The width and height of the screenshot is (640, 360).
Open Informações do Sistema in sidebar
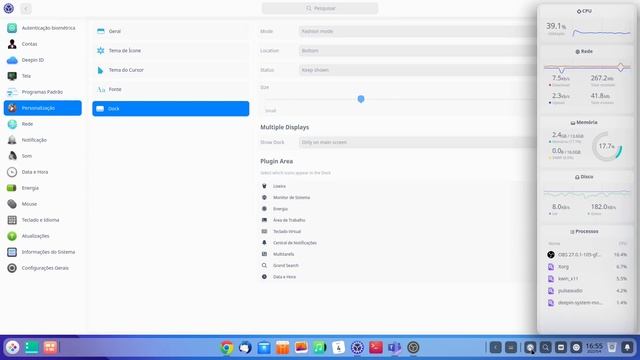[42, 252]
